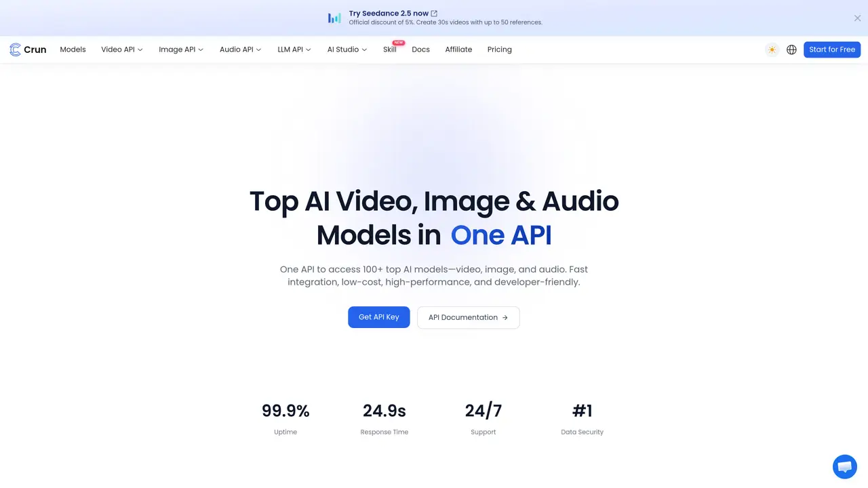The image size is (868, 488).
Task: Click the Get API Key button
Action: tap(379, 317)
